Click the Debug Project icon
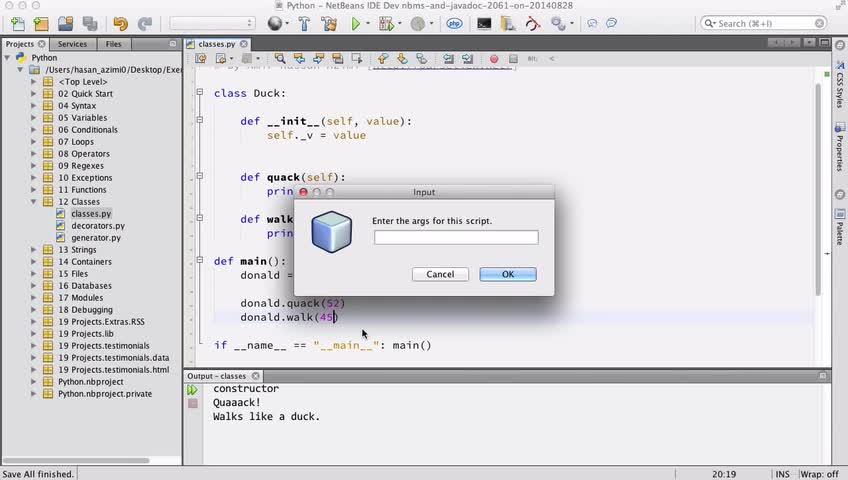Image resolution: width=848 pixels, height=480 pixels. (386, 23)
